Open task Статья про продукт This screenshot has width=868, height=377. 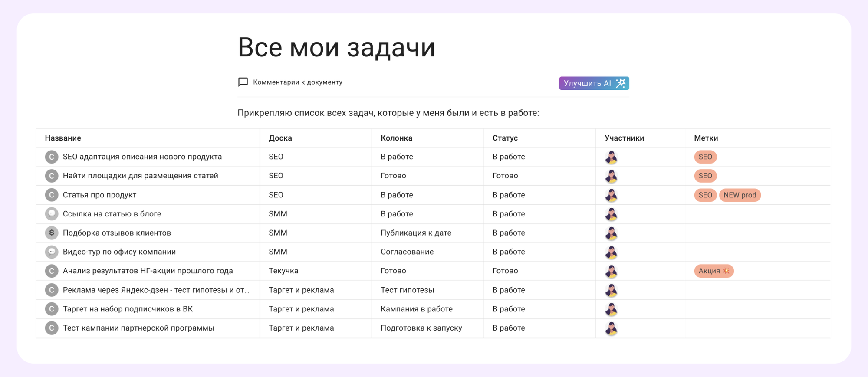[100, 195]
